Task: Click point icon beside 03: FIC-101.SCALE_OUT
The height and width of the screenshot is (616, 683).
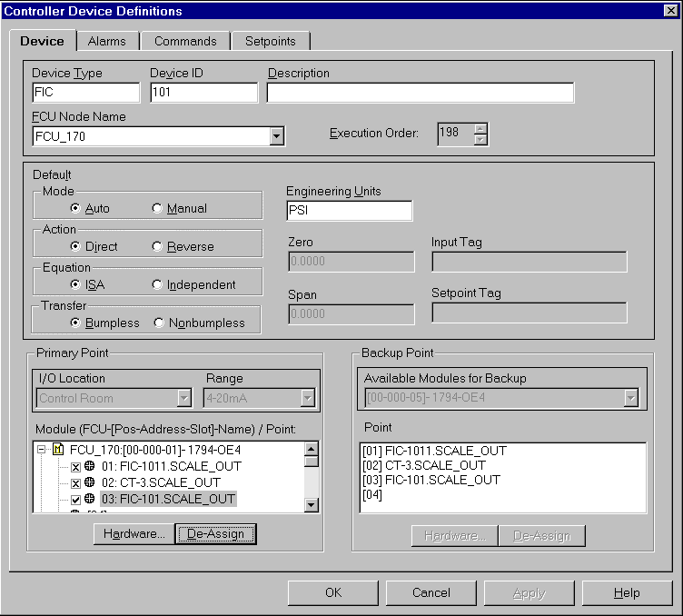Action: point(90,499)
